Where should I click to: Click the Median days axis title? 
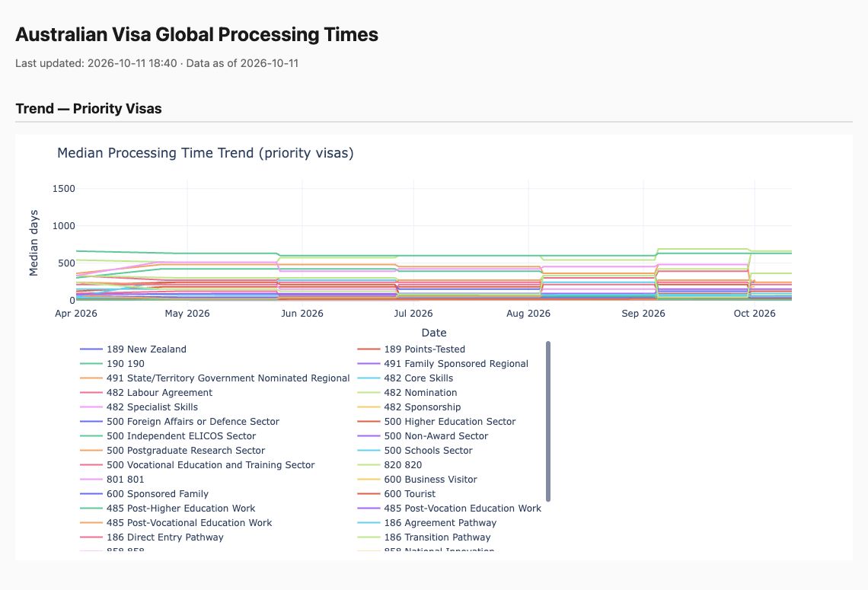[34, 243]
